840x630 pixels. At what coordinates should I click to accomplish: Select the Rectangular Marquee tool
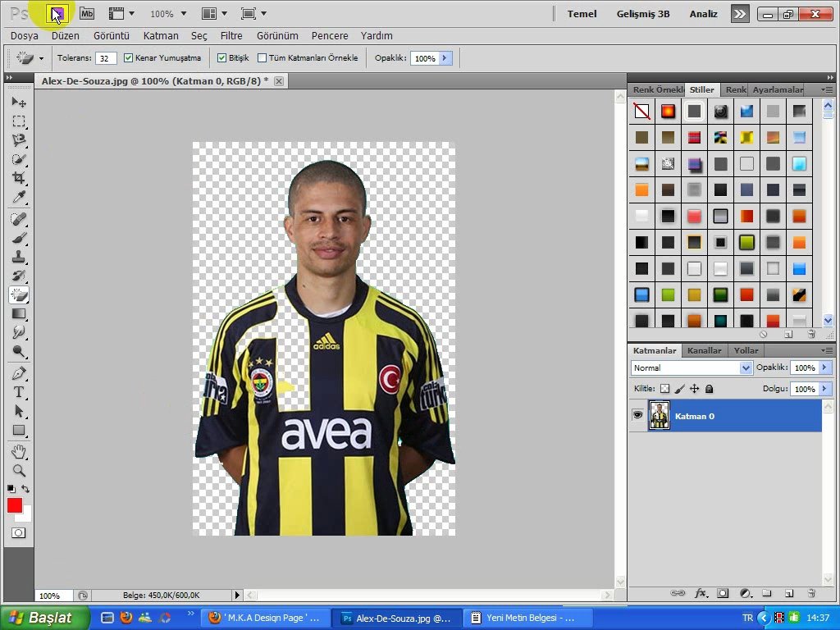[19, 121]
